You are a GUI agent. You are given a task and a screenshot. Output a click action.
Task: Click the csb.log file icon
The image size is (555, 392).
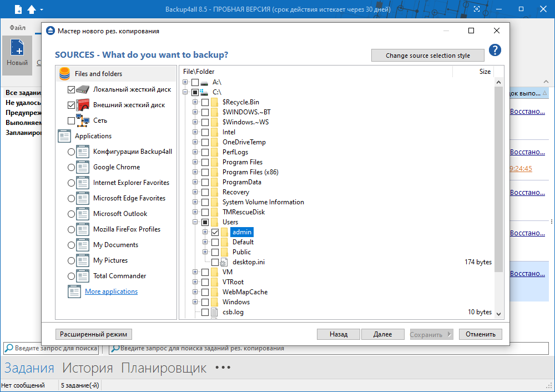pos(214,313)
